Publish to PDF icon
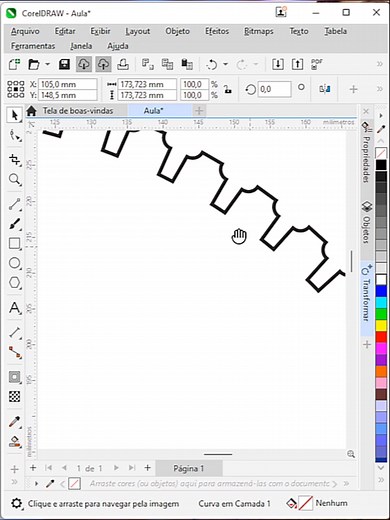Viewport: 390px width, 520px height. point(317,64)
